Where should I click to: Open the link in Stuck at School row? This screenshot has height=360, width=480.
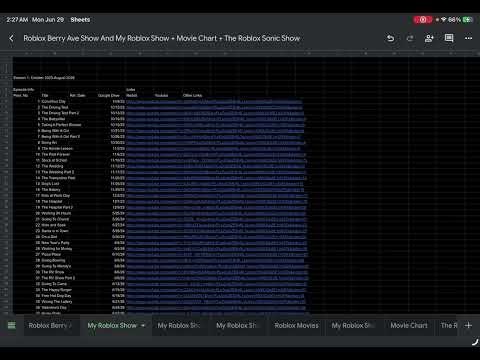click(x=216, y=160)
